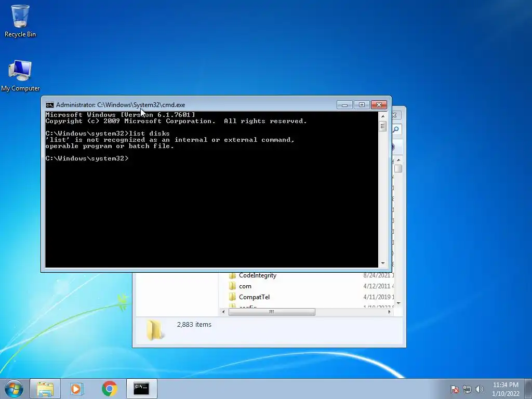Image resolution: width=532 pixels, height=399 pixels.
Task: Click the 4/12/2011 date of com folder
Action: [x=378, y=286]
